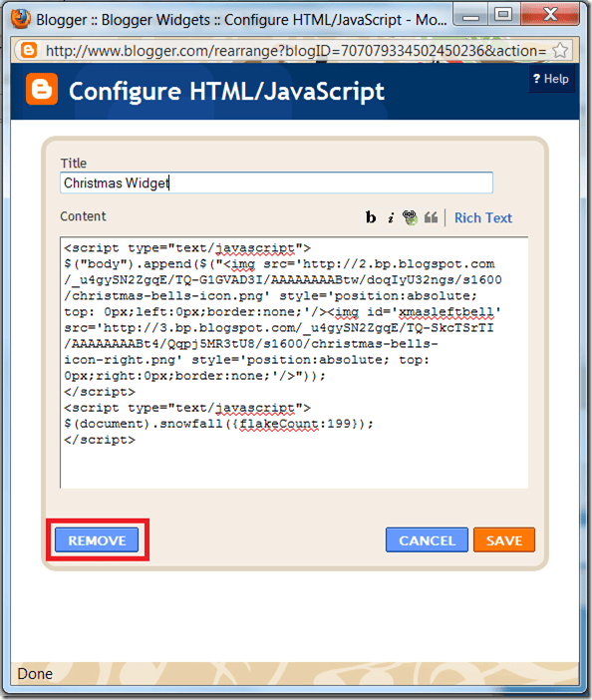Insert blockquote with quotation marks icon
This screenshot has height=700, width=592.
coord(431,217)
